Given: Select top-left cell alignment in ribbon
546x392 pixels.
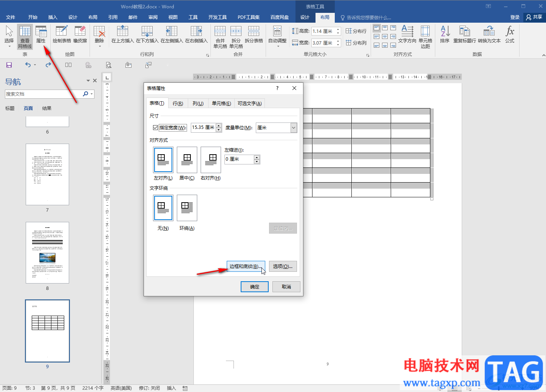Looking at the screenshot, I should (377, 28).
